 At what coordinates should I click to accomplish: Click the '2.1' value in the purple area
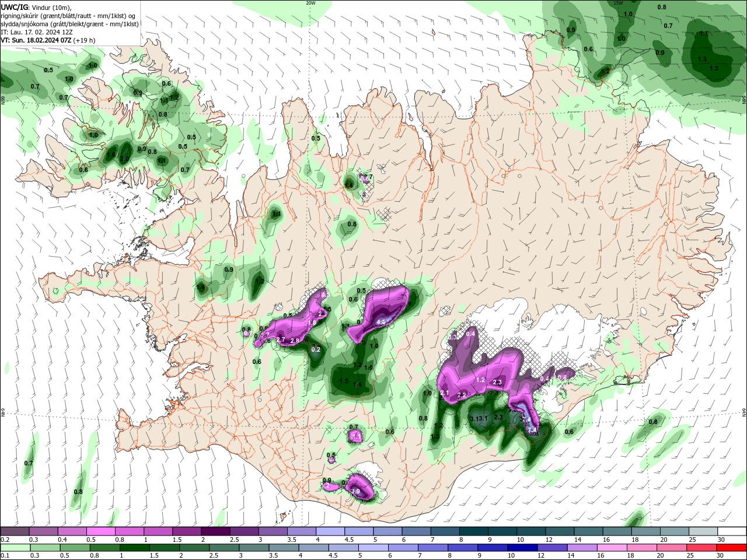(445, 393)
